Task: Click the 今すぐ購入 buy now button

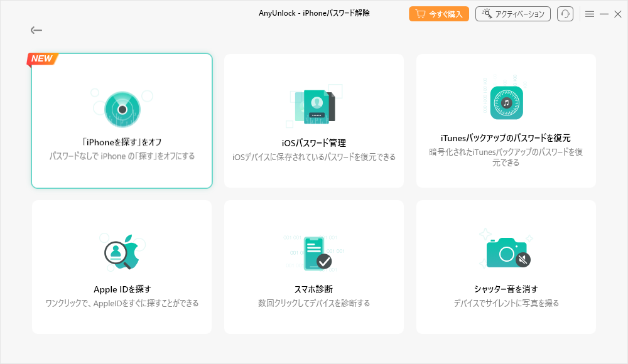Action: tap(438, 14)
